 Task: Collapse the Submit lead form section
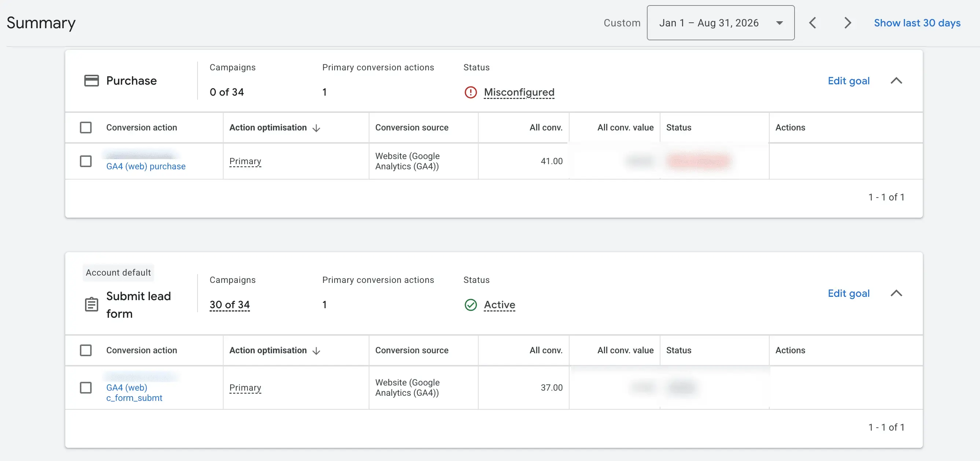(x=896, y=293)
